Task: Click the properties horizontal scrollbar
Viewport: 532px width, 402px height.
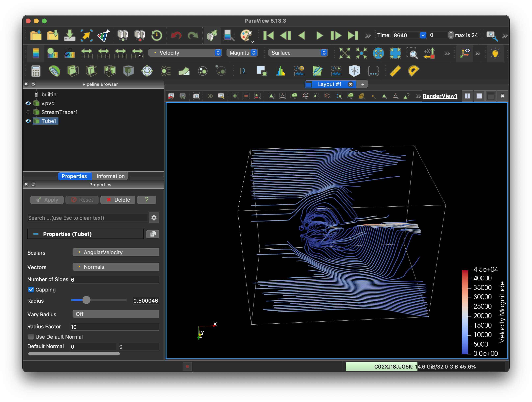Action: pos(74,354)
